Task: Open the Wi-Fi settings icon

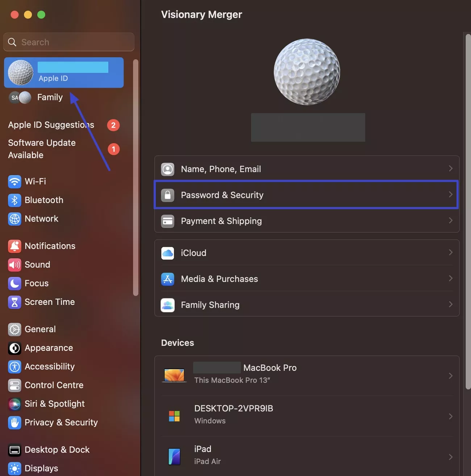Action: tap(14, 181)
